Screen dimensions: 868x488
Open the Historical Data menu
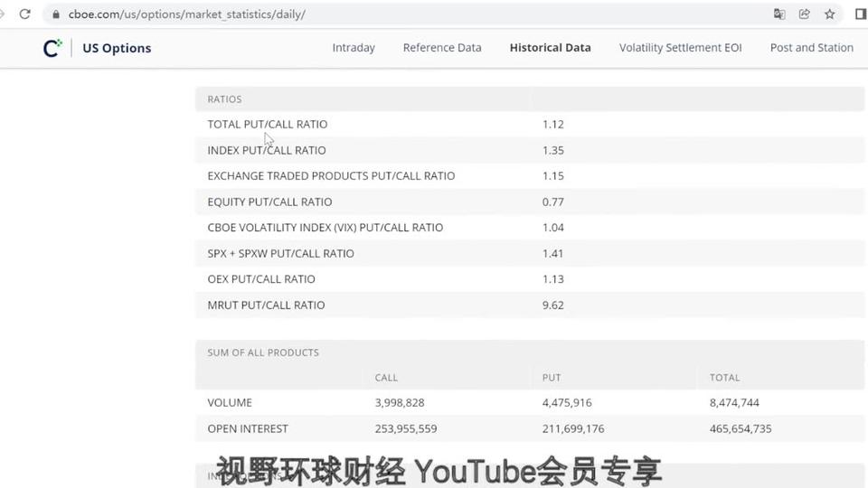(551, 48)
